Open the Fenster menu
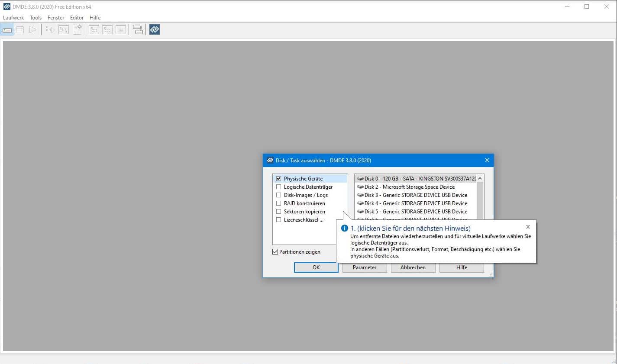Screen dimensions: 617x364 [56, 18]
